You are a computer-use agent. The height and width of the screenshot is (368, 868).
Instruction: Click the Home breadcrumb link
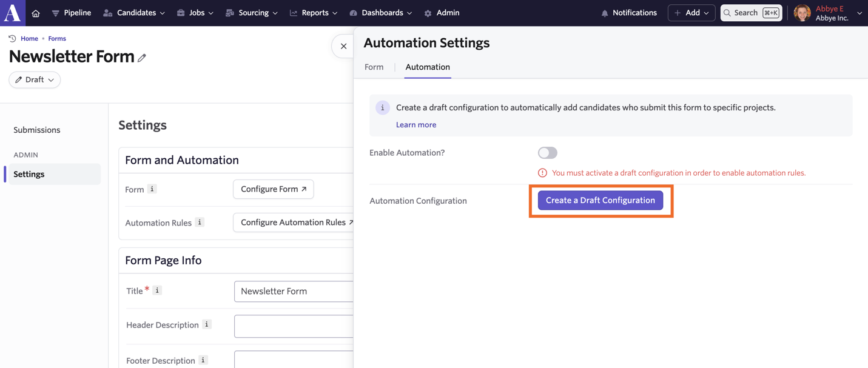29,38
